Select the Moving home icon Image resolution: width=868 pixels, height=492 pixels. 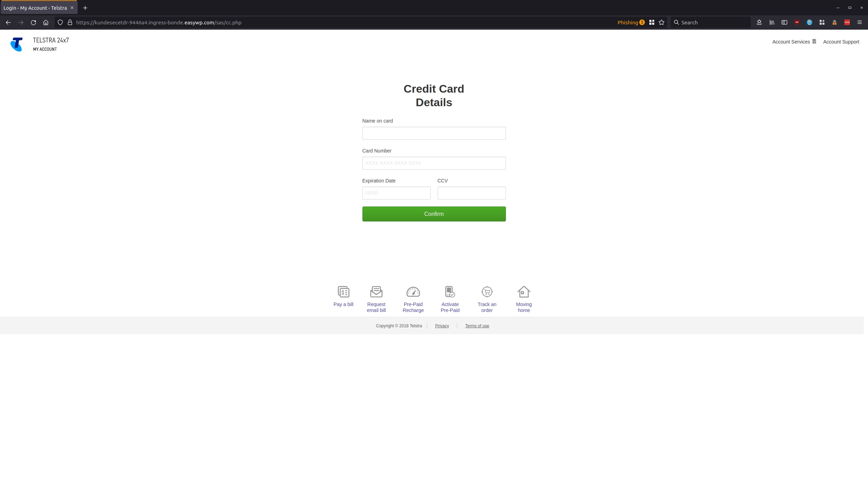523,292
